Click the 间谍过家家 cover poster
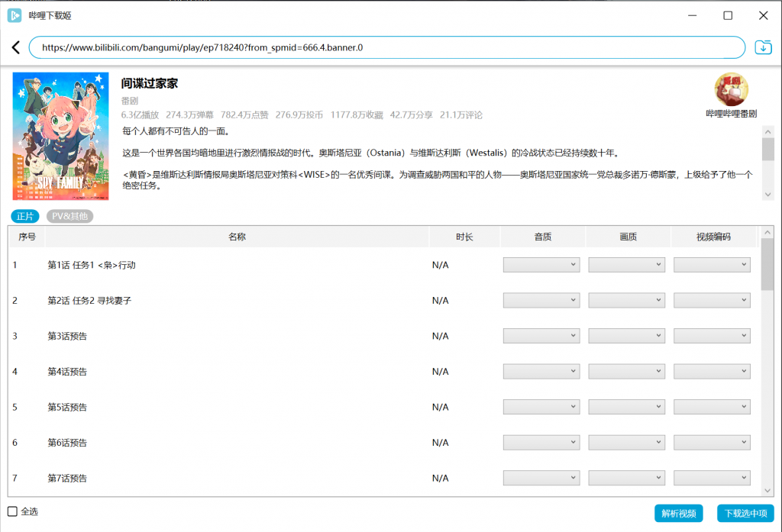 click(x=61, y=136)
